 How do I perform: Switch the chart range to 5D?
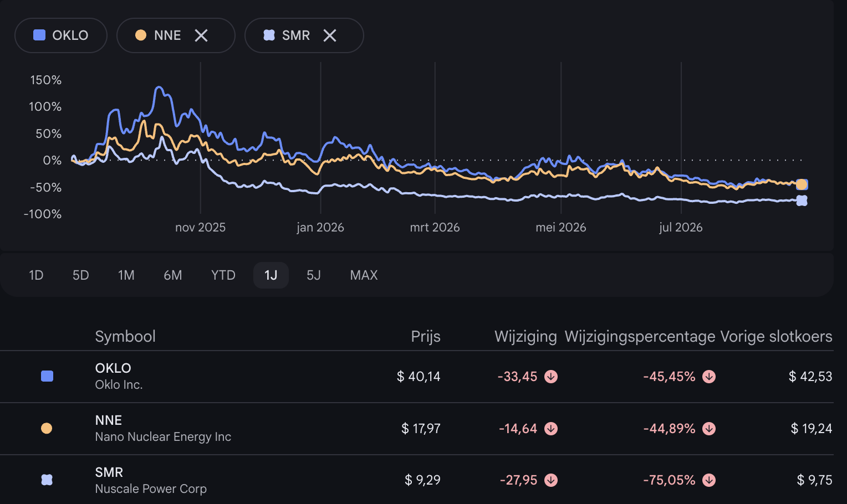(x=81, y=275)
